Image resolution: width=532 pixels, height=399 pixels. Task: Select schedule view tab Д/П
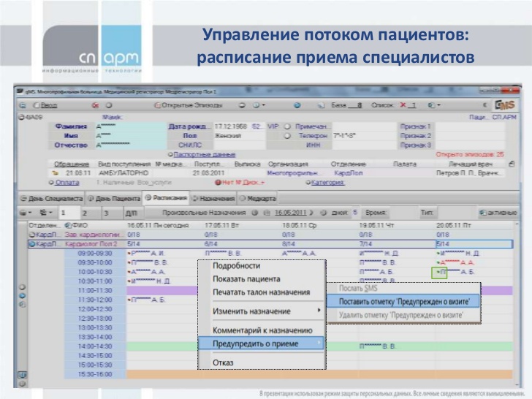point(132,213)
